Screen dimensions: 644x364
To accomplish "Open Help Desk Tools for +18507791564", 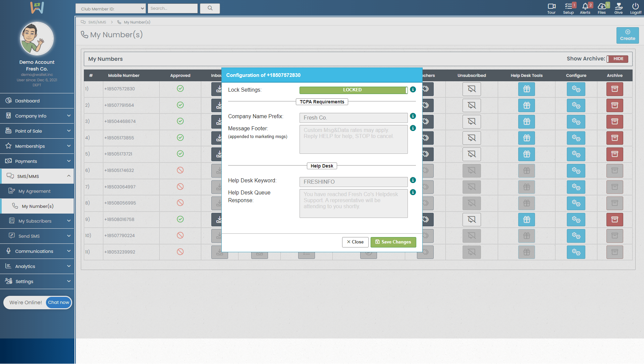I will click(527, 105).
